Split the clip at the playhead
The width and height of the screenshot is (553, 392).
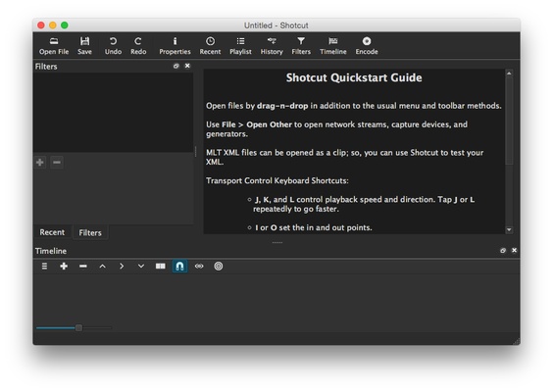(x=161, y=267)
